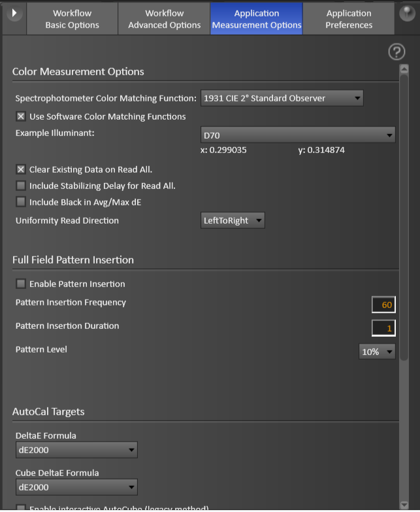Open the Pattern Level 10% dropdown
Screen dimensions: 420x512
pyautogui.click(x=377, y=352)
